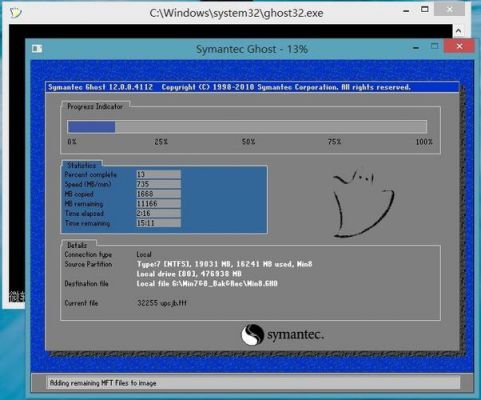Select the MB remaining value field
The width and height of the screenshot is (481, 400).
pos(158,204)
